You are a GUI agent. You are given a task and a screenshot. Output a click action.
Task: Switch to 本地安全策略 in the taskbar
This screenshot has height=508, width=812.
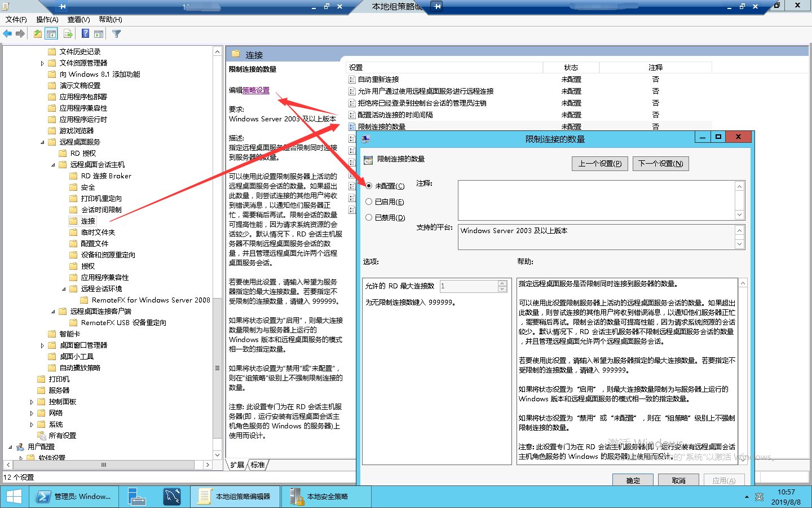[x=326, y=497]
